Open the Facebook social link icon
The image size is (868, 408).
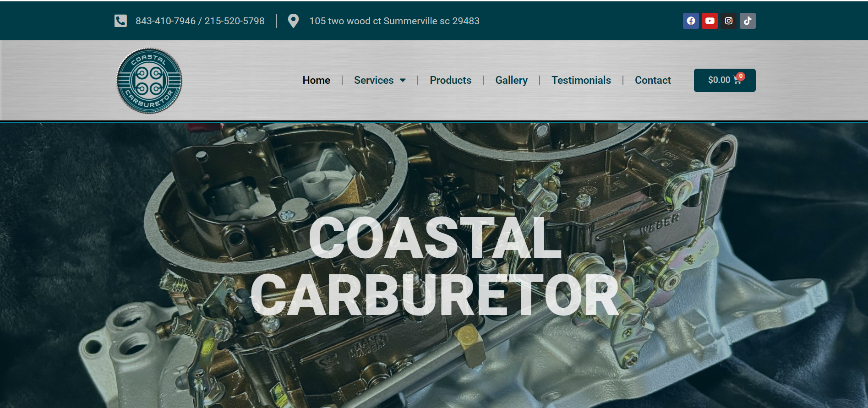click(691, 21)
